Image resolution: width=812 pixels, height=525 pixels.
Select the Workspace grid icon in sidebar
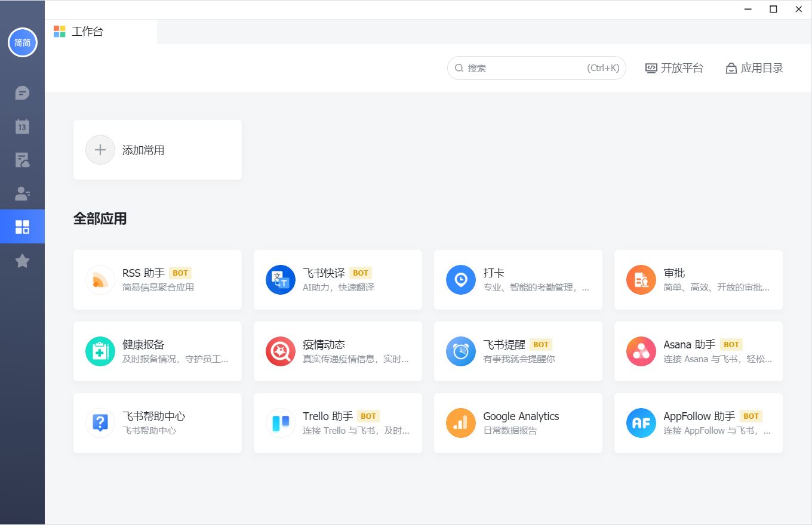click(22, 226)
